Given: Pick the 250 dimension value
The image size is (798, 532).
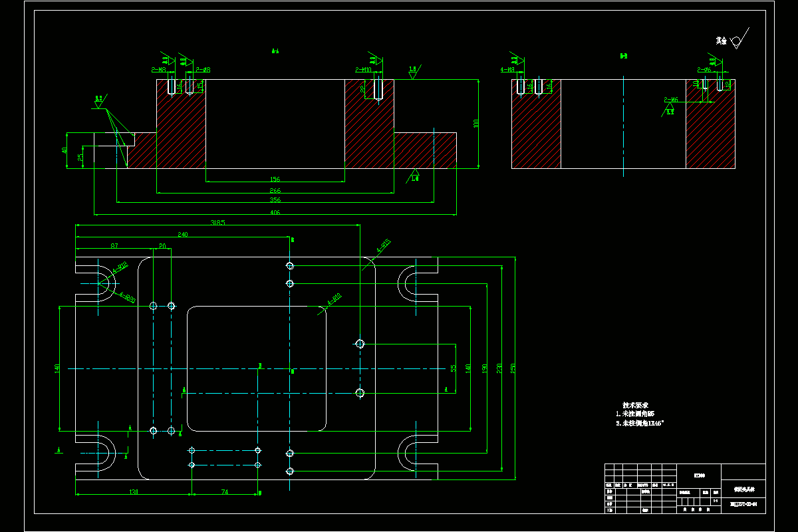Looking at the screenshot, I should point(512,368).
